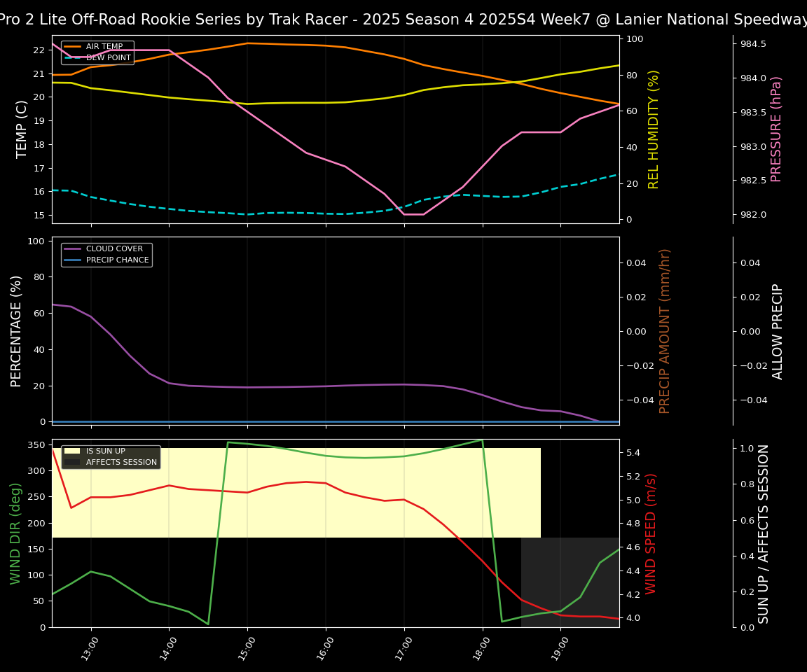Click the SUN UP / AFFECTS SESSION label
This screenshot has height=672, width=807.
tap(764, 533)
